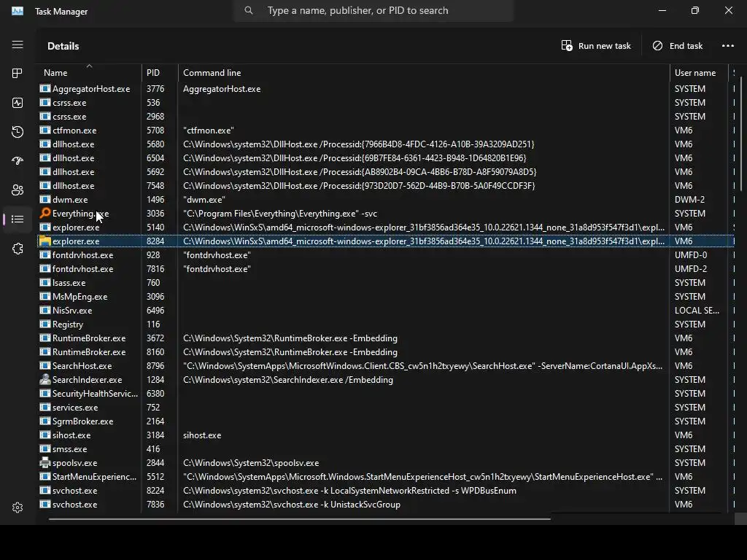This screenshot has height=560, width=747.
Task: Open the Users page icon
Action: (x=18, y=190)
